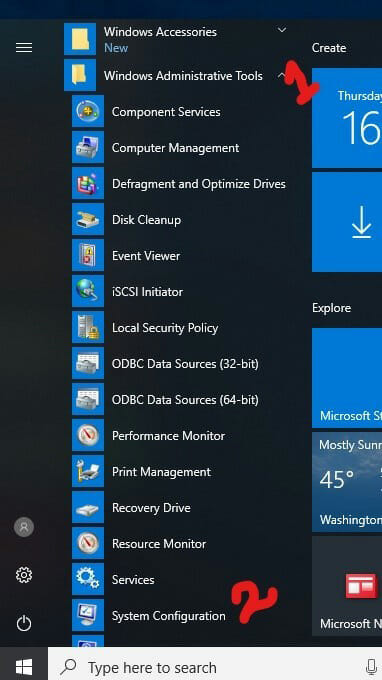Click the ODBC Data Sources (32-bit) icon
The image size is (382, 680).
88,363
